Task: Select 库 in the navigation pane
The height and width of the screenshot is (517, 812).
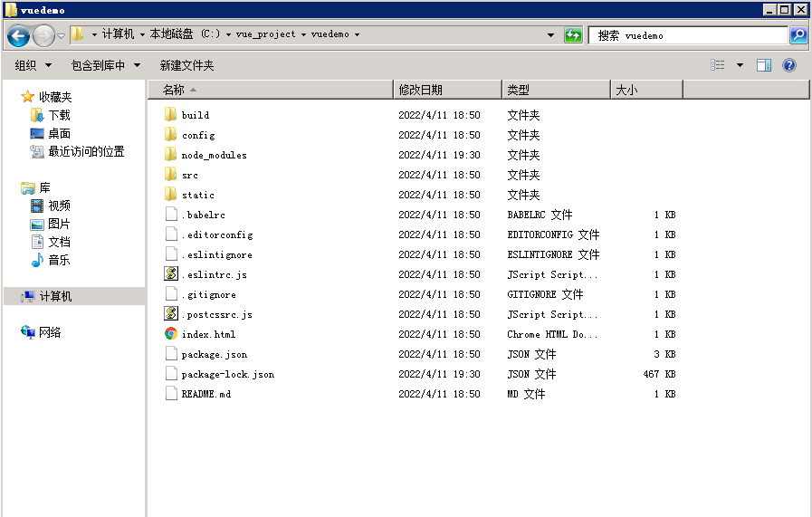Action: click(x=44, y=187)
